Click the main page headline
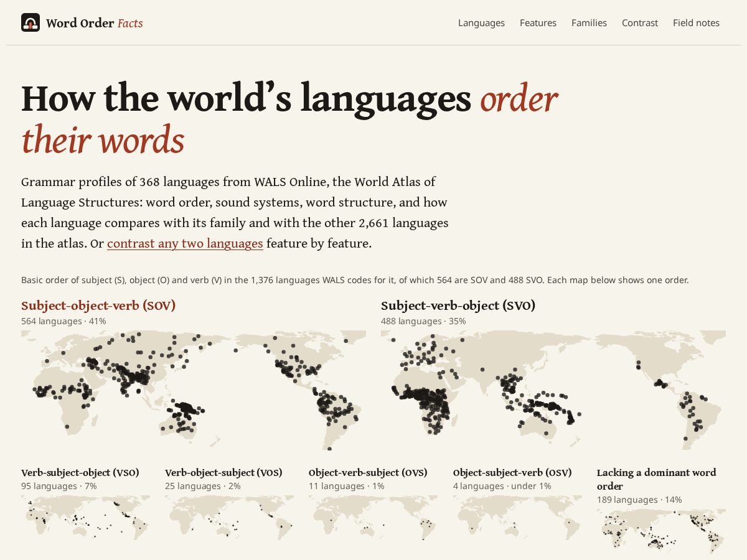Viewport: 747px width, 560px height. tap(289, 119)
